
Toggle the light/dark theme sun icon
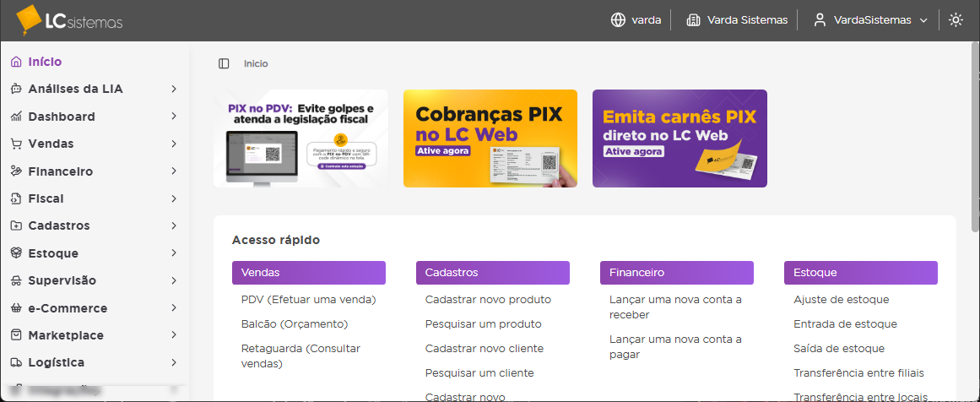956,20
